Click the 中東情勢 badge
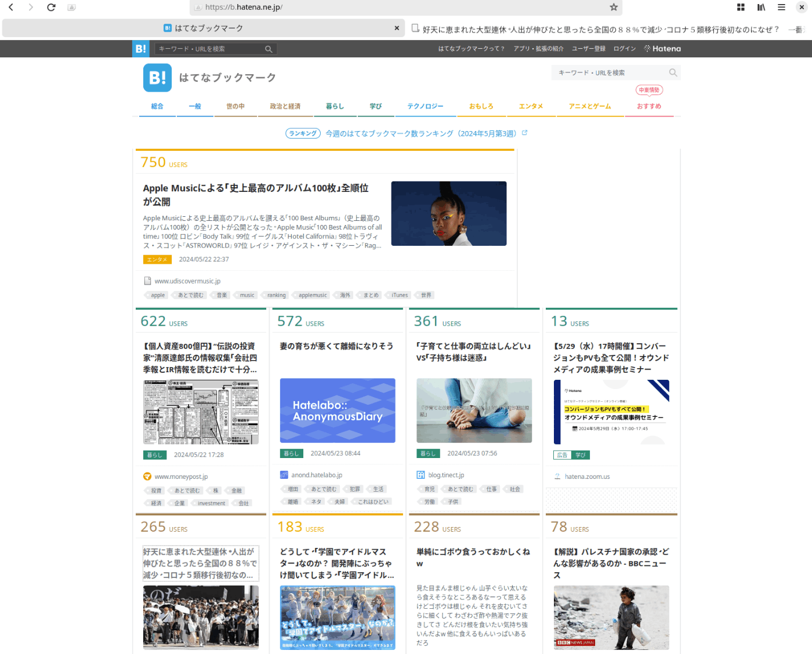 649,90
